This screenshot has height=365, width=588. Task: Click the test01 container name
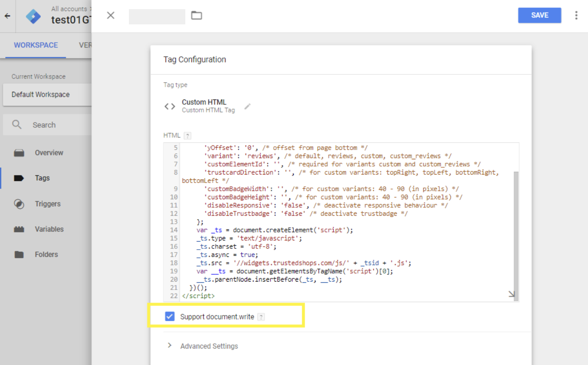point(71,20)
